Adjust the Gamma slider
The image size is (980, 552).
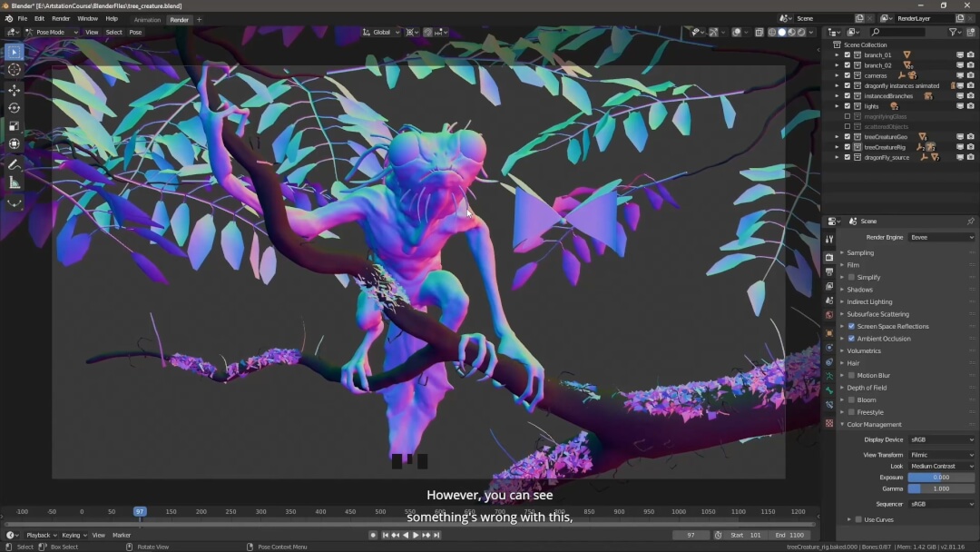point(941,488)
